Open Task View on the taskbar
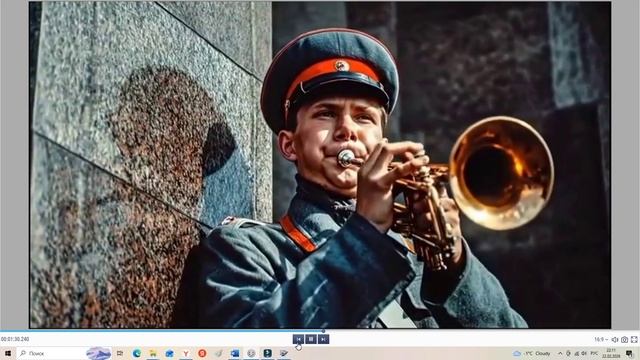Viewport: 640px width, 360px height. click(120, 353)
